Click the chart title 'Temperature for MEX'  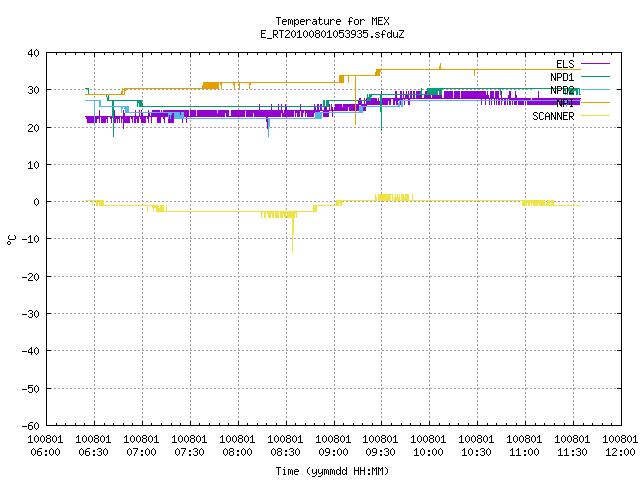coord(332,21)
